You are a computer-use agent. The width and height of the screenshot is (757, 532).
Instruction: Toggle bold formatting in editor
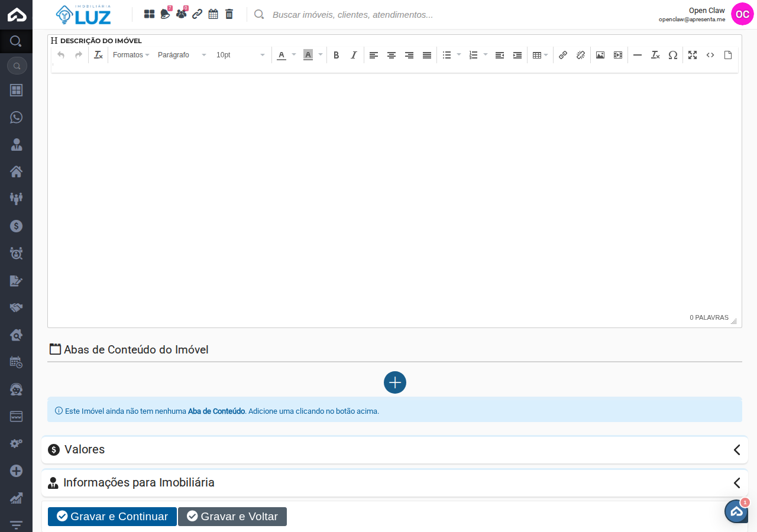pyautogui.click(x=336, y=55)
